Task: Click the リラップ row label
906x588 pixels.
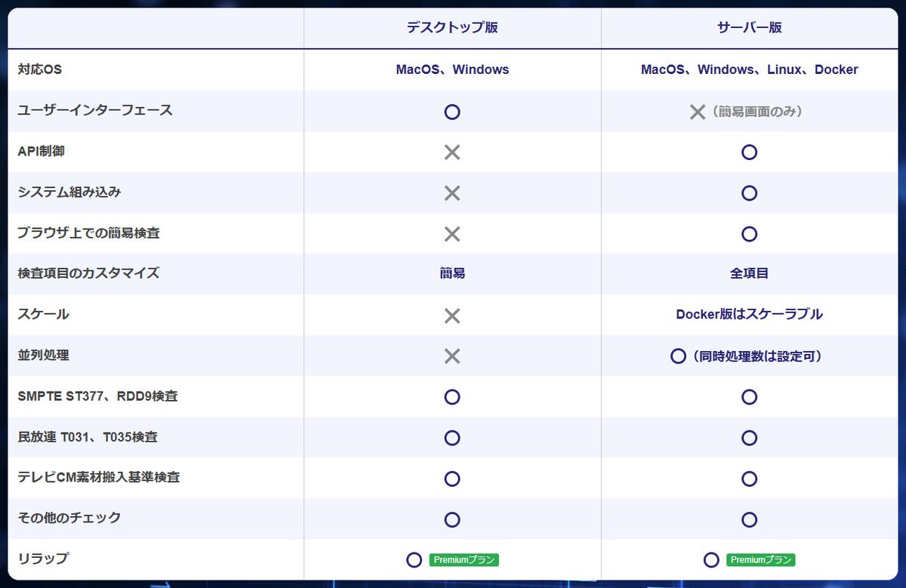Action: [43, 559]
